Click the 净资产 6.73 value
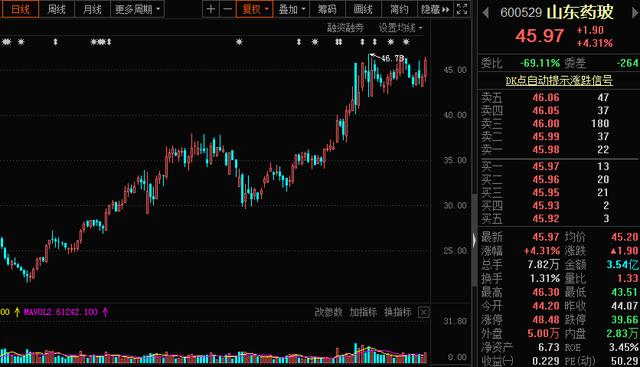 (x=548, y=347)
